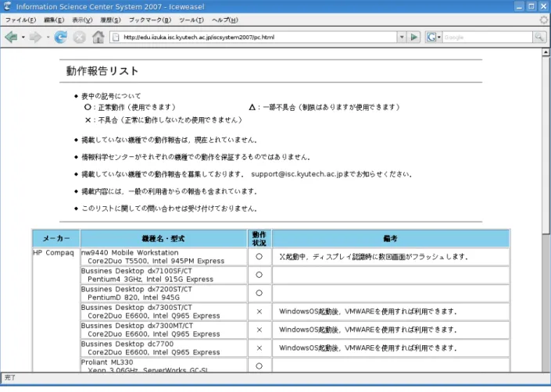Image resolution: width=551 pixels, height=392 pixels.
Task: Click the × status in the dc7700 row
Action: 259,348
